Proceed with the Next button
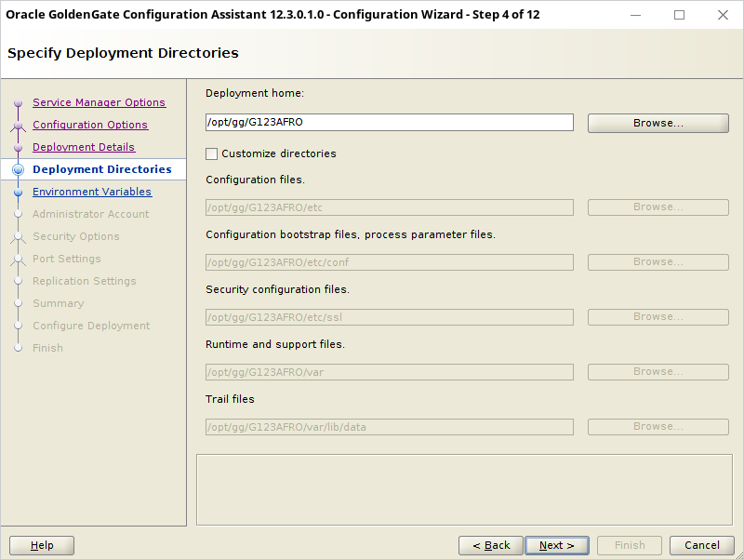 [557, 545]
